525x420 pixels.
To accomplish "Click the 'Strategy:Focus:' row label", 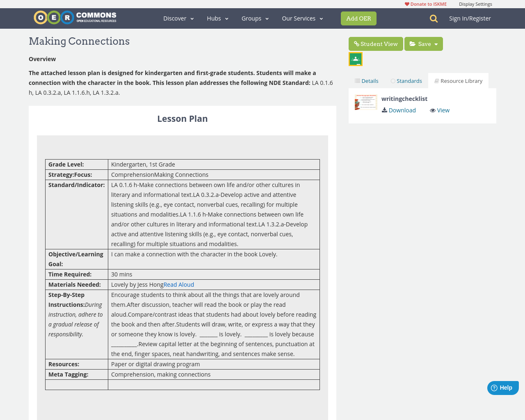I will point(70,175).
